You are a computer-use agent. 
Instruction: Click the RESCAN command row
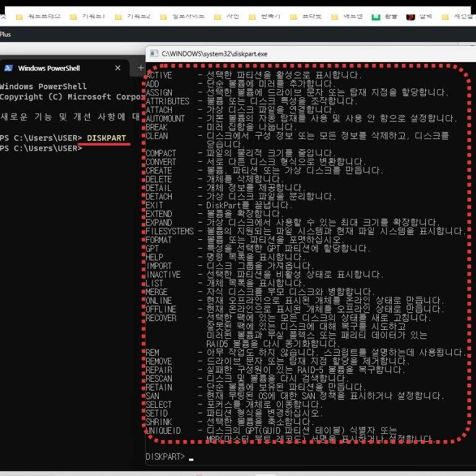coord(247,379)
